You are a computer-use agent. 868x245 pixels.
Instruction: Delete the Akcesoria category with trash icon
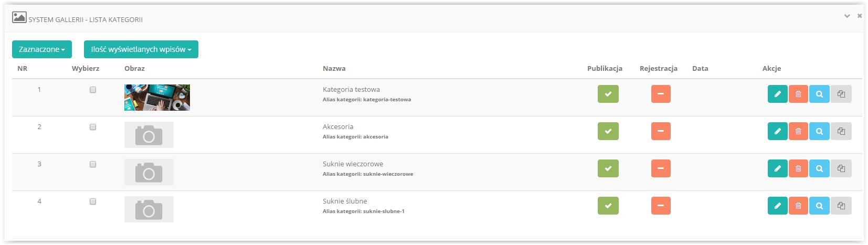click(x=798, y=131)
